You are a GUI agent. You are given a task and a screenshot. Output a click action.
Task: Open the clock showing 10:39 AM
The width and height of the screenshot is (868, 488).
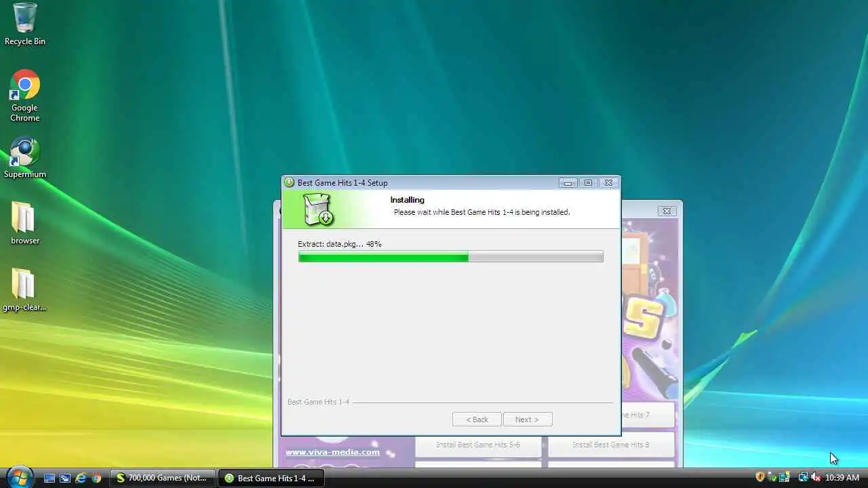pyautogui.click(x=842, y=478)
